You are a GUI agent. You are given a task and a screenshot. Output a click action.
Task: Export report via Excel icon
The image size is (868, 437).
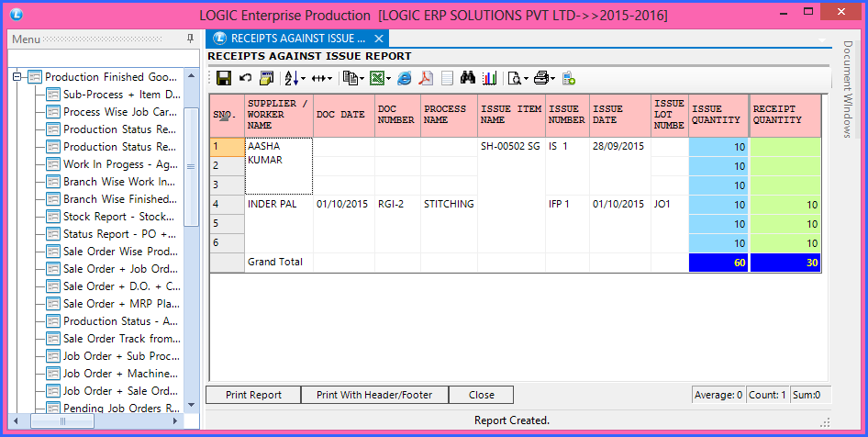[x=376, y=78]
